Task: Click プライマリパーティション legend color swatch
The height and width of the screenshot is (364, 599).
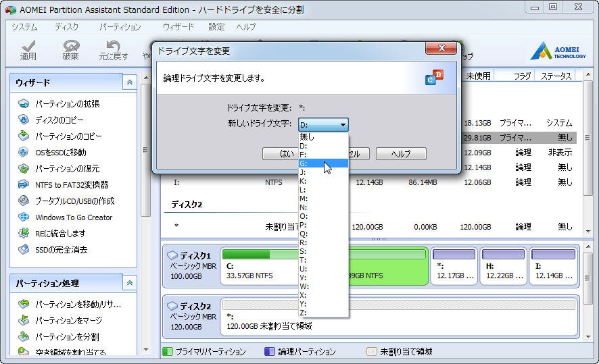Action: click(x=167, y=351)
